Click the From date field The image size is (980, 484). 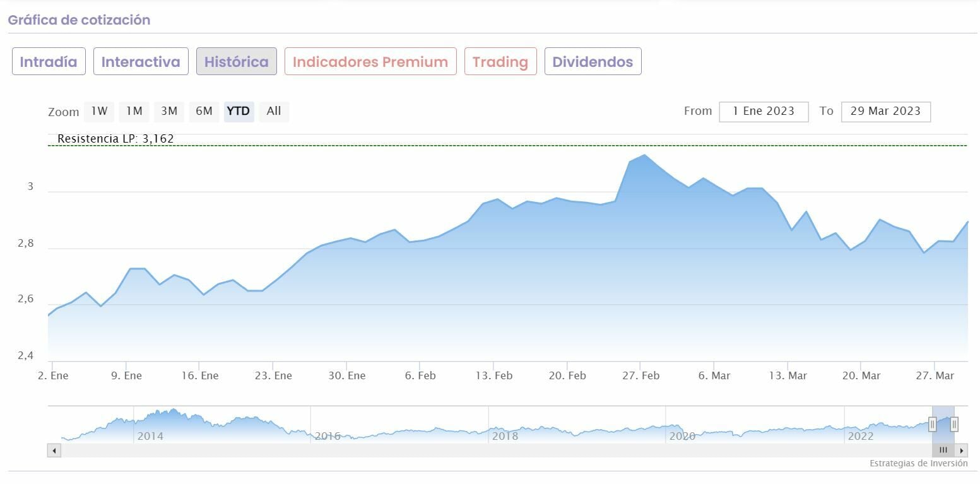point(764,112)
